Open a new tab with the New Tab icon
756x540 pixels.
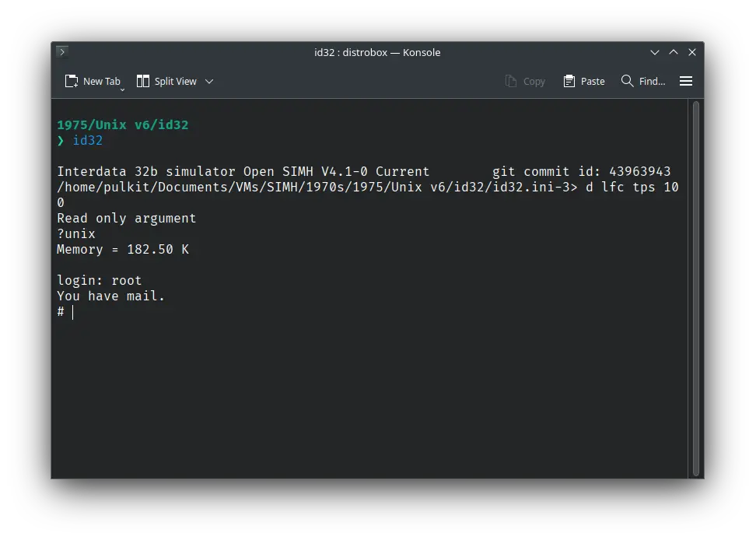tap(70, 80)
